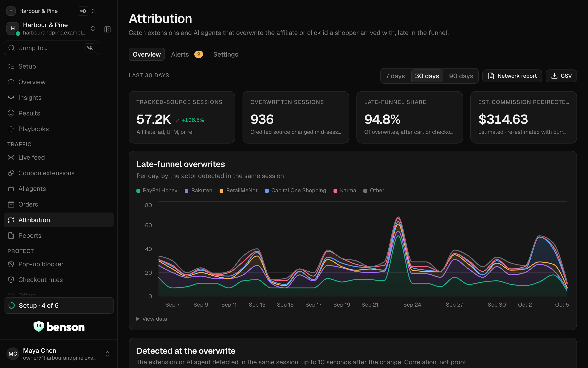Expand the Setup 4 of 6 progress
588x368 pixels.
point(59,305)
